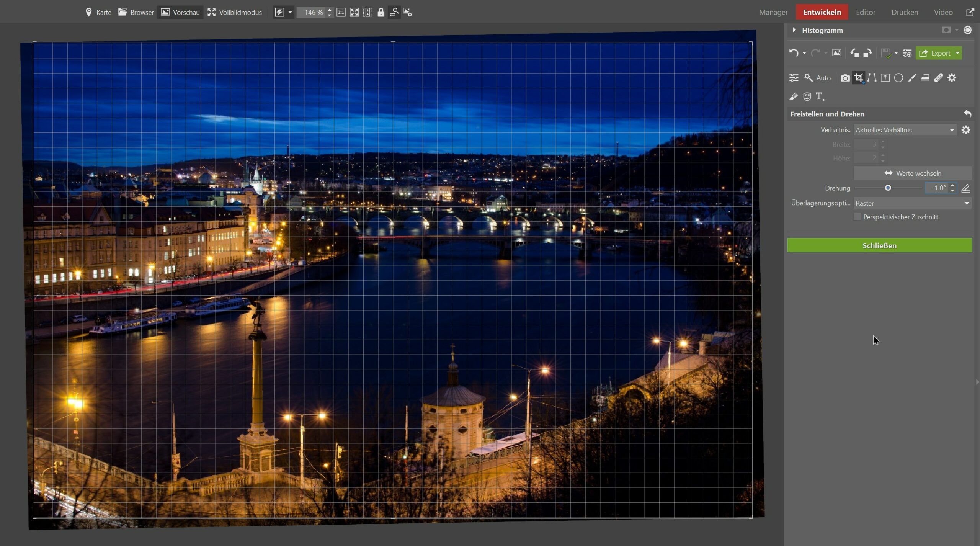Open the dropdown next to the clipping icon
Image resolution: width=980 pixels, height=546 pixels.
[x=957, y=30]
